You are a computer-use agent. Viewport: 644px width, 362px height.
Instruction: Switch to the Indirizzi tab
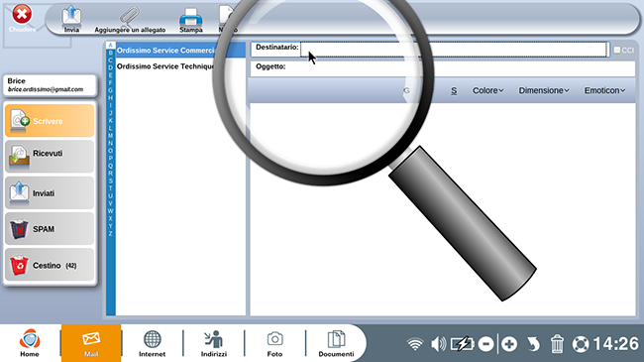214,343
